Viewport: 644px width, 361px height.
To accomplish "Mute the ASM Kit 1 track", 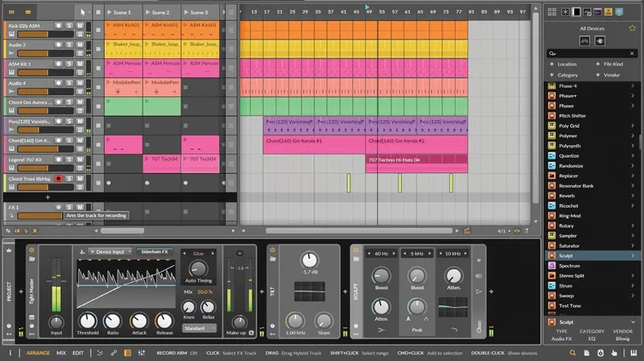I will (80, 63).
